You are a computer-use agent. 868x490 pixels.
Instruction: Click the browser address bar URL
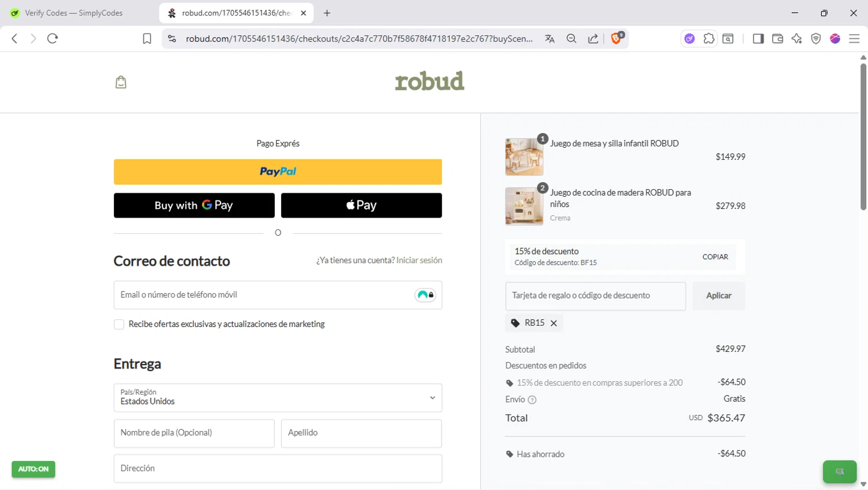pos(359,39)
